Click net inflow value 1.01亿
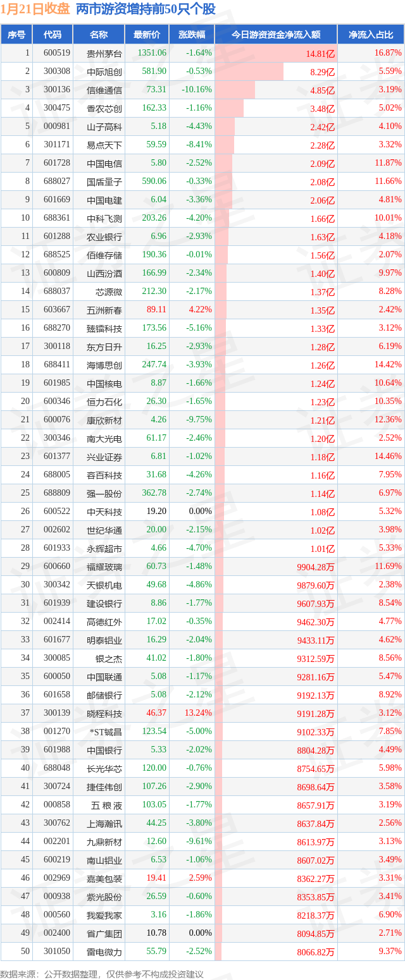This screenshot has height=980, width=405. coord(323,549)
